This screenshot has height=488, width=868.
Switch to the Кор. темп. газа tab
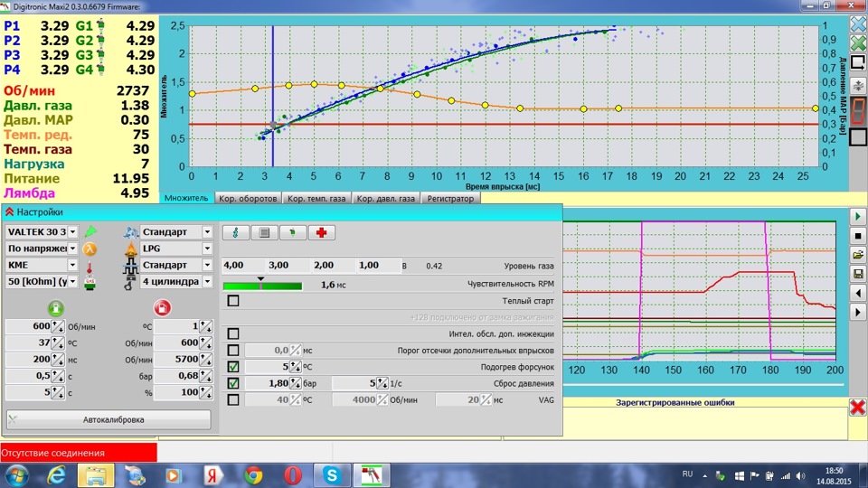click(316, 198)
